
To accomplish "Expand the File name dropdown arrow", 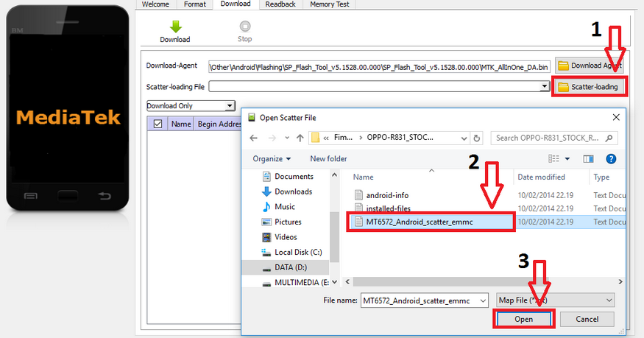I will pos(483,300).
